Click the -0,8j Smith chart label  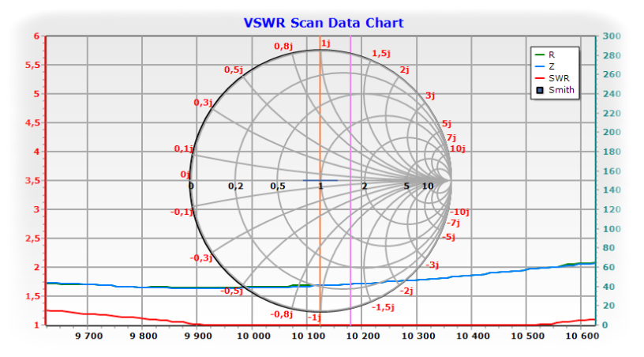(x=282, y=314)
